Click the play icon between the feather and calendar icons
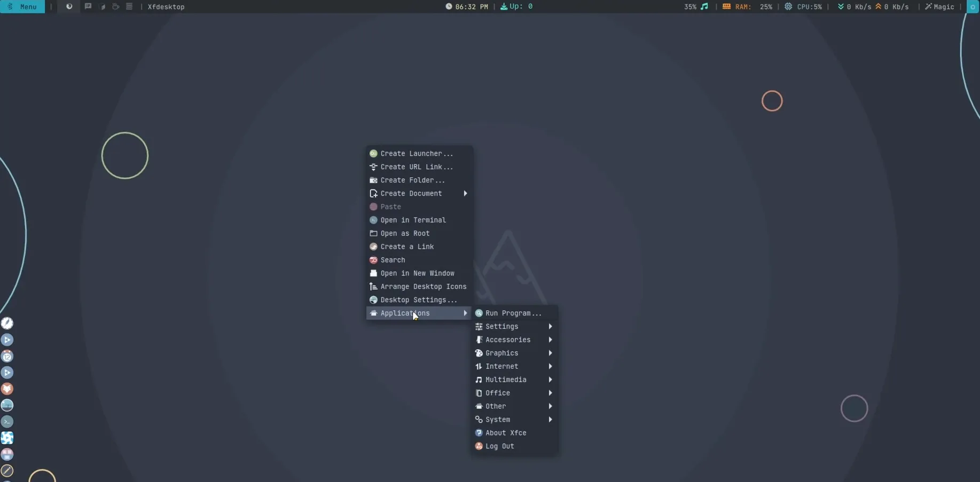980x482 pixels. [x=7, y=339]
